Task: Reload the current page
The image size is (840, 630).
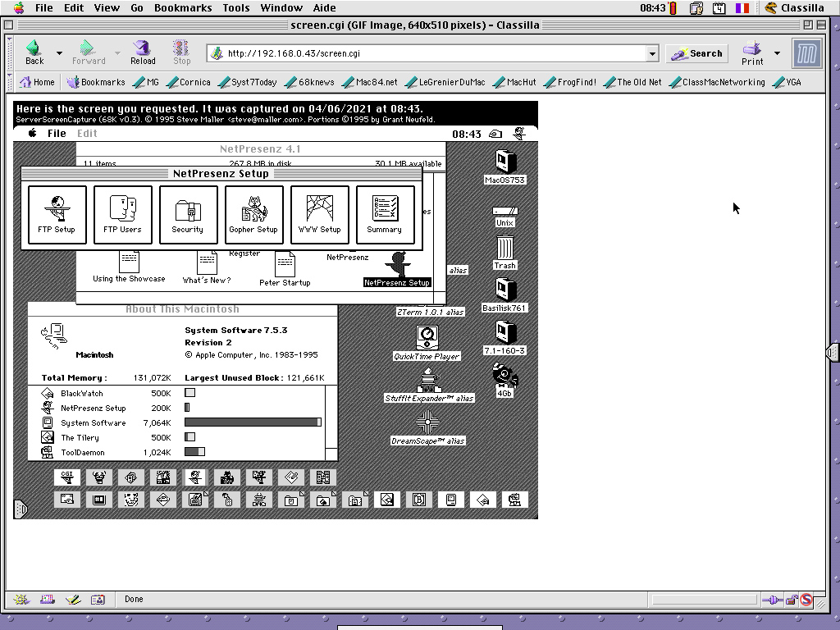Action: (143, 48)
